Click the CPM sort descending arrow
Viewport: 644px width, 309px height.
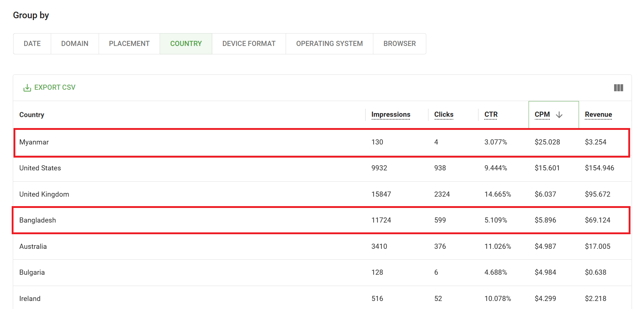[559, 115]
